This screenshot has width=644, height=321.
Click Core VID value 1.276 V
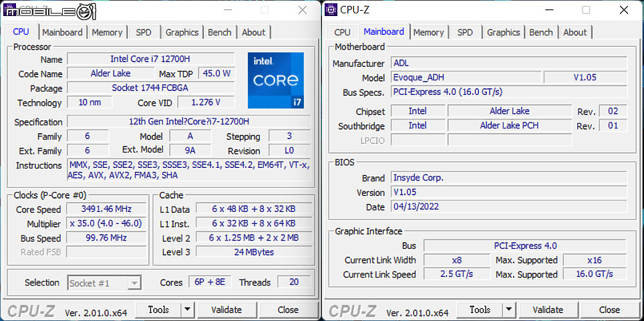[x=206, y=102]
